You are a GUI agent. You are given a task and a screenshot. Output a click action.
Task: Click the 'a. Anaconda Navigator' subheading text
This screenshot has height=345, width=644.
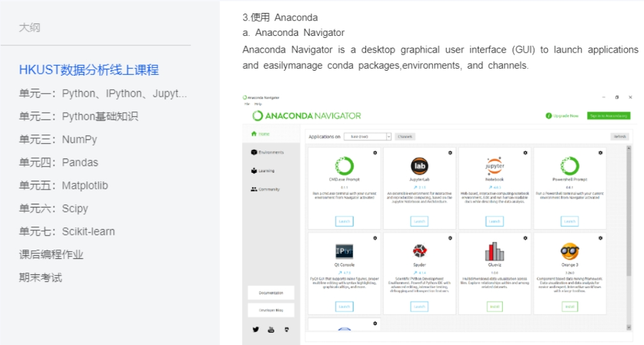click(x=294, y=32)
